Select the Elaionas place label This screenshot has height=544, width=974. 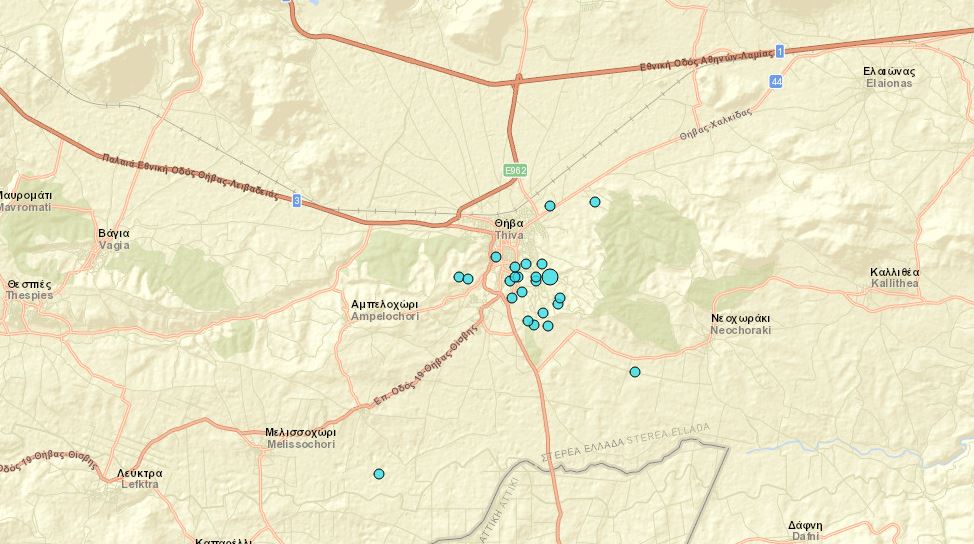coord(888,77)
